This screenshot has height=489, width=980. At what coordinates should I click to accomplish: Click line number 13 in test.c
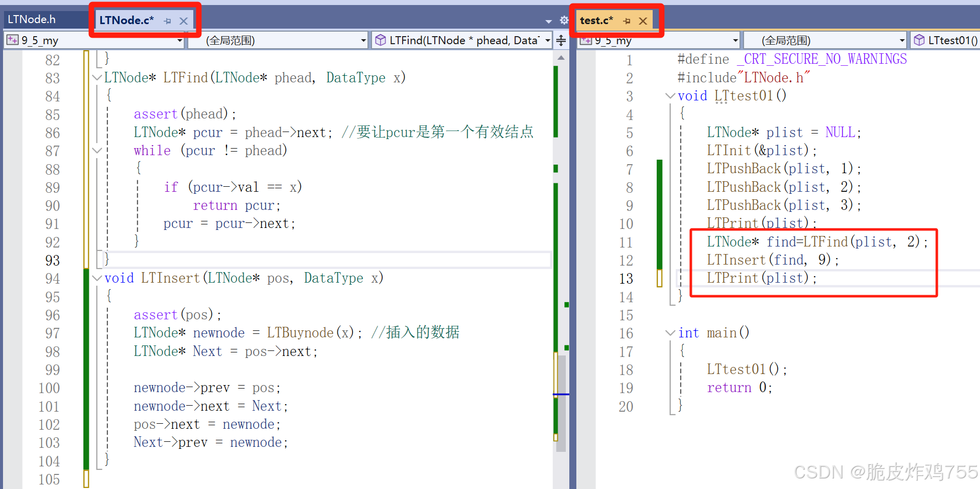pyautogui.click(x=626, y=279)
